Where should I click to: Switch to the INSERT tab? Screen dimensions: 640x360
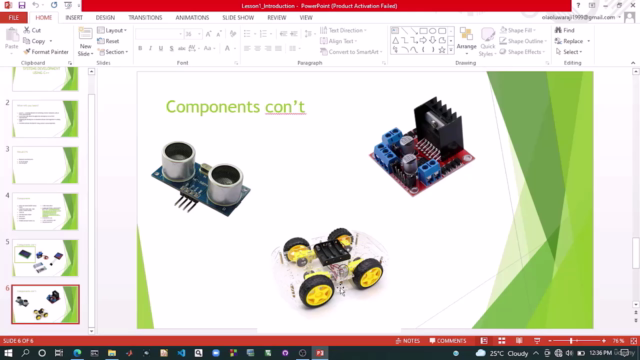[x=74, y=18]
